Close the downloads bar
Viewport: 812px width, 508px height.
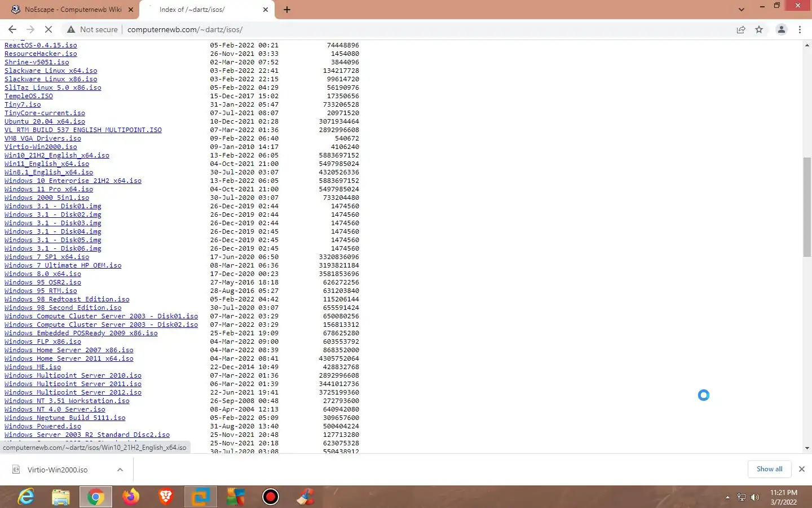point(801,469)
